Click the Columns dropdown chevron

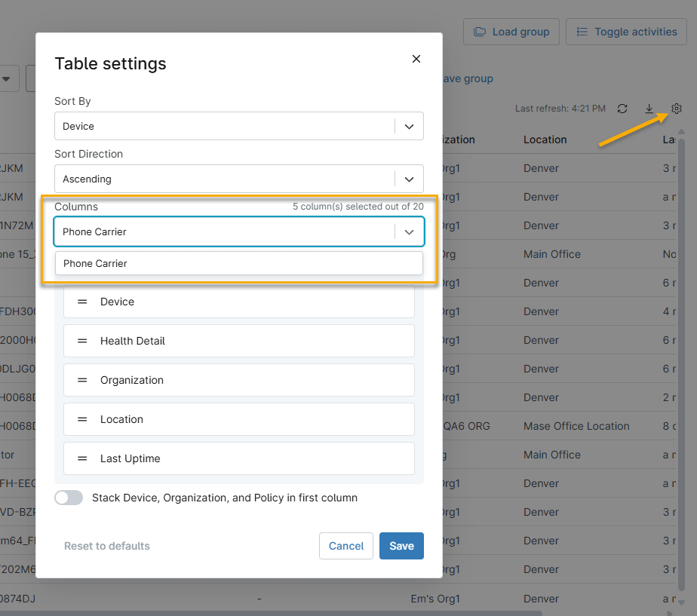[409, 232]
